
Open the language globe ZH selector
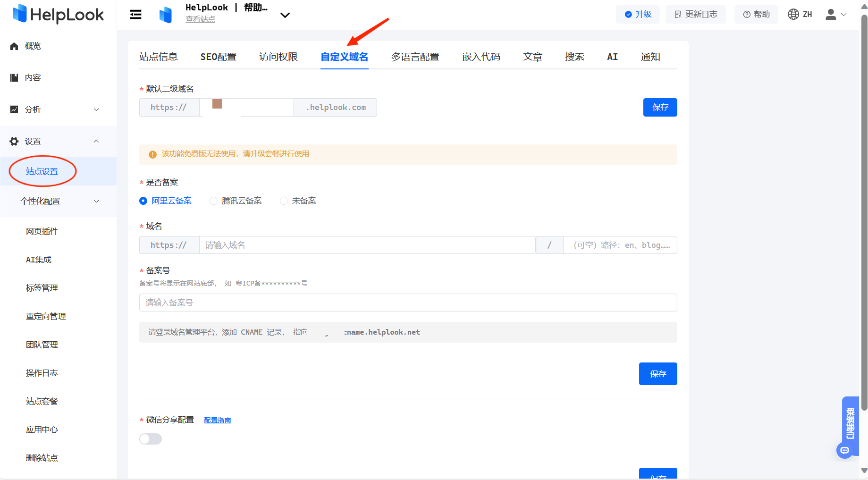[x=800, y=14]
